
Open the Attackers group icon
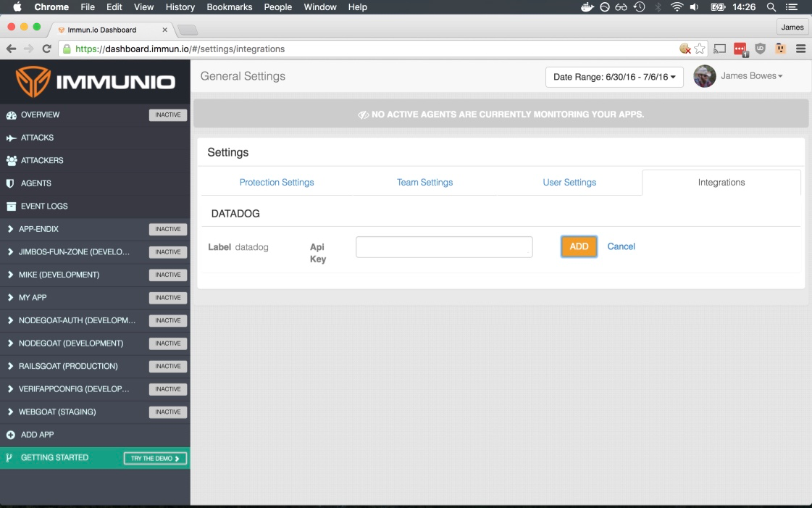12,160
